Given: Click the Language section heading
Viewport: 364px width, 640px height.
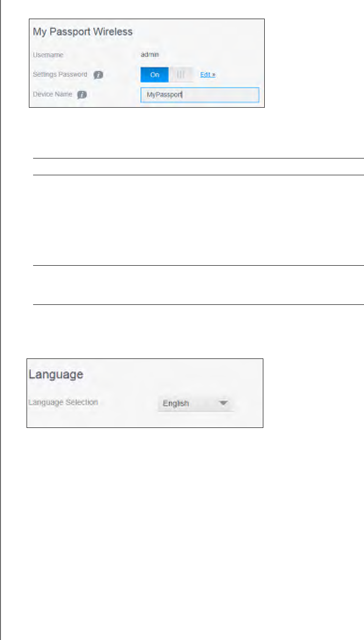Looking at the screenshot, I should click(x=56, y=374).
